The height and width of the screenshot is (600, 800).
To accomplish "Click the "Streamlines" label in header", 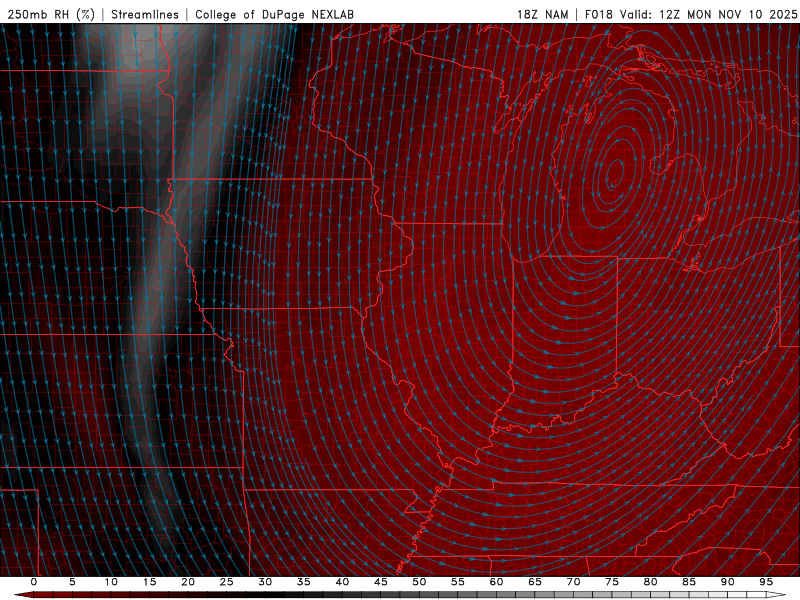I will pos(145,14).
